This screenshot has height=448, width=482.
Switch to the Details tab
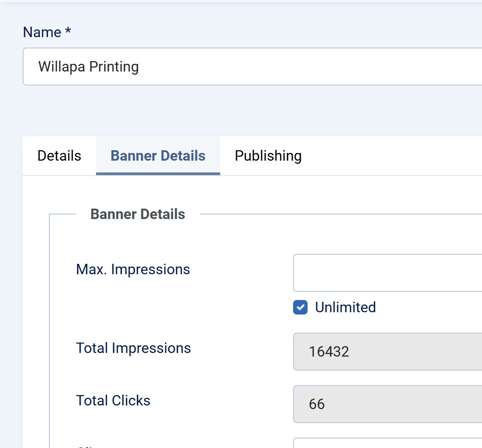pyautogui.click(x=59, y=156)
